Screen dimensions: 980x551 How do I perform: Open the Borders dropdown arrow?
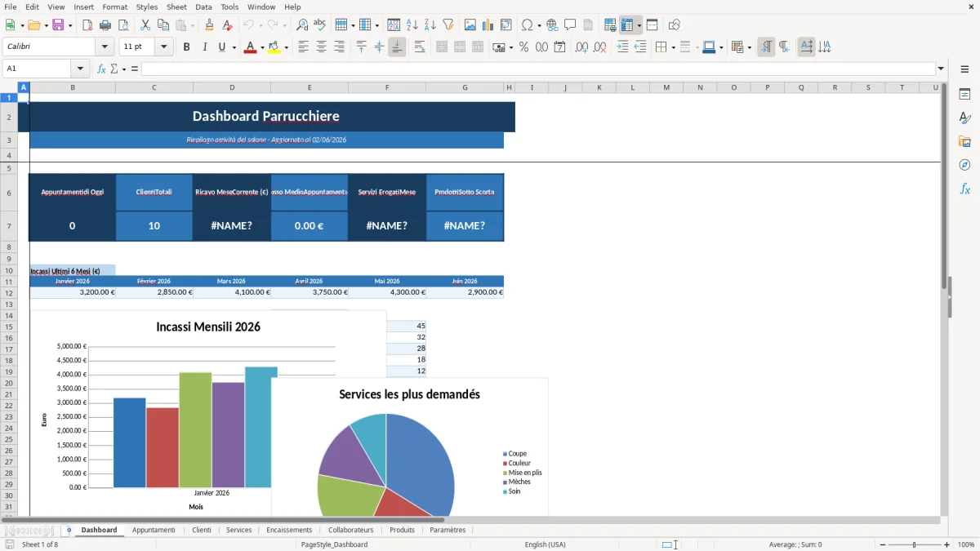[x=672, y=47]
